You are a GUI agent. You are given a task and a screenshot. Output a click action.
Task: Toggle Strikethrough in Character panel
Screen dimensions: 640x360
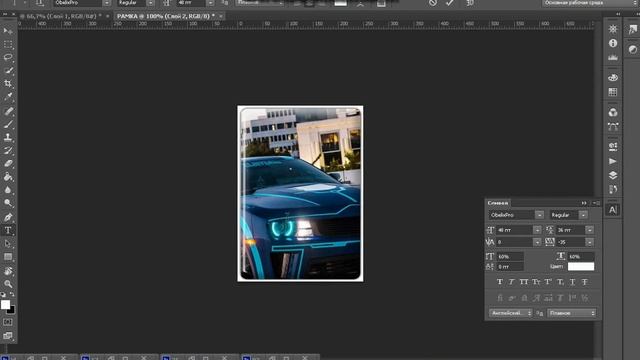click(584, 282)
